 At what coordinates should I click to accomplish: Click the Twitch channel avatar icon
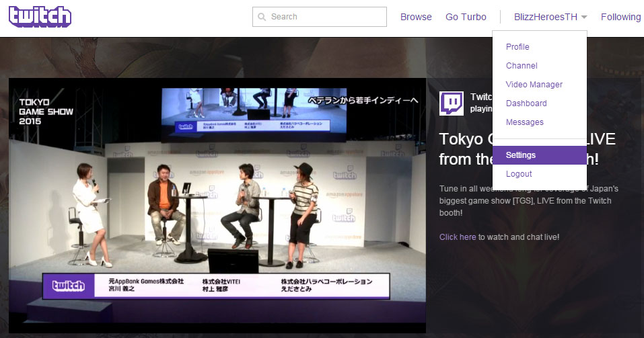point(452,103)
